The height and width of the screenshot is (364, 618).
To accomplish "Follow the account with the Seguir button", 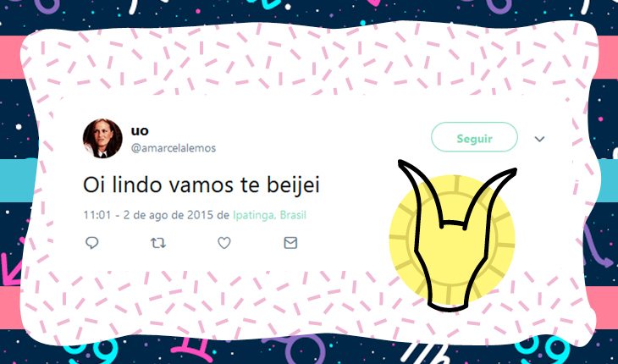I will [474, 137].
